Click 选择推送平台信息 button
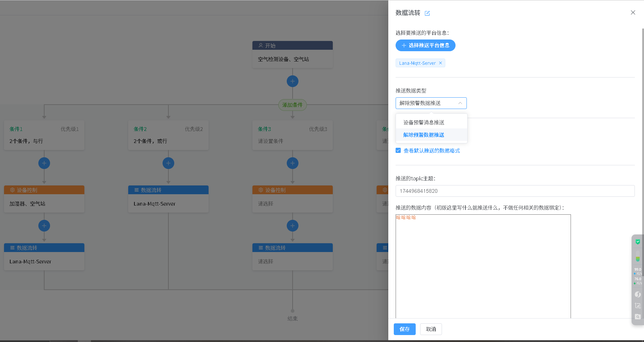 tap(425, 45)
